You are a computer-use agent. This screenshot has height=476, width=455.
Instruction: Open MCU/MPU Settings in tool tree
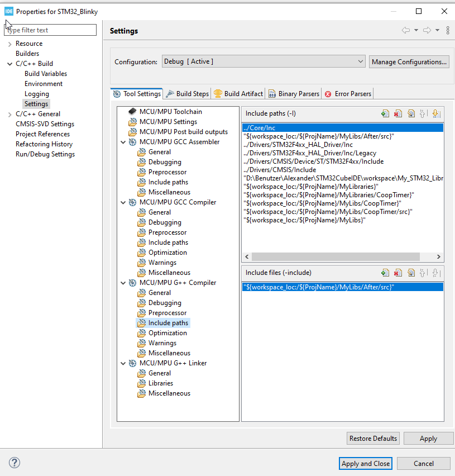pos(168,122)
